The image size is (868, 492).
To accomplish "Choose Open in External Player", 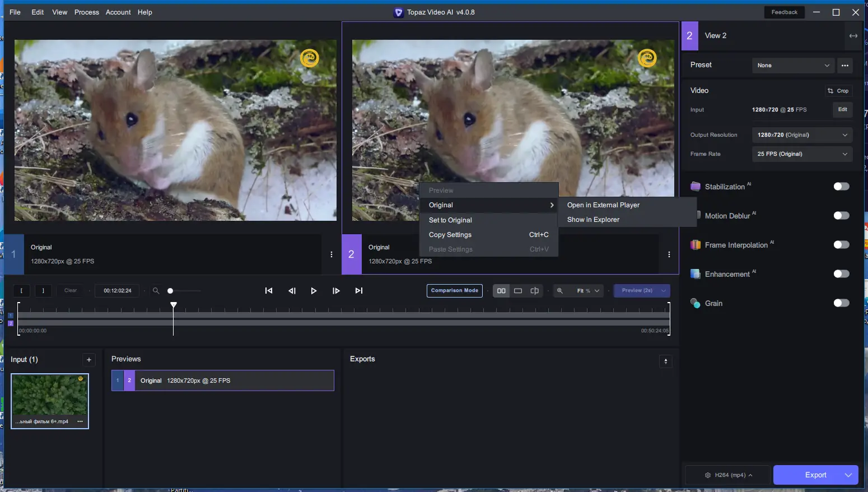I will (603, 205).
